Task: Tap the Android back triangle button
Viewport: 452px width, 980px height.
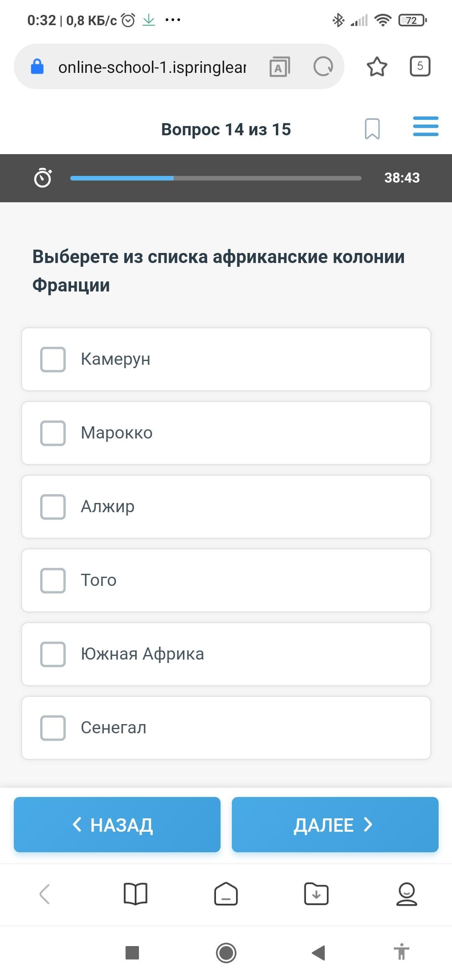Action: [319, 953]
